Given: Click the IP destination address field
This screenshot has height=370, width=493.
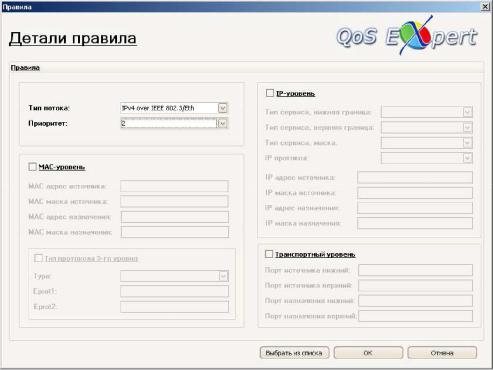Looking at the screenshot, I should point(415,208).
